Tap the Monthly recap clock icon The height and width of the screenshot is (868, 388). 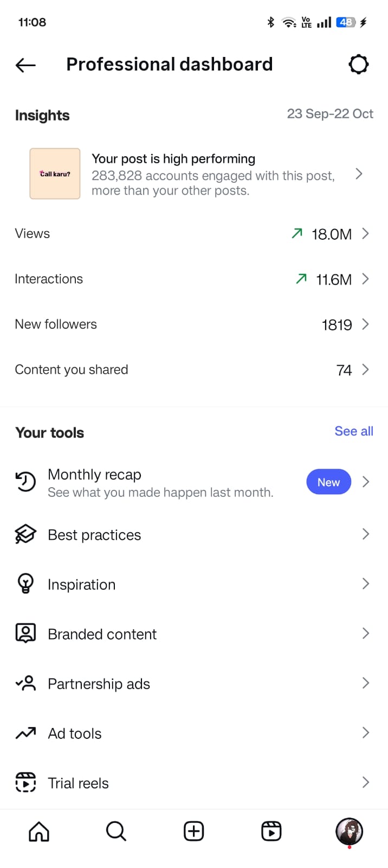pyautogui.click(x=25, y=482)
